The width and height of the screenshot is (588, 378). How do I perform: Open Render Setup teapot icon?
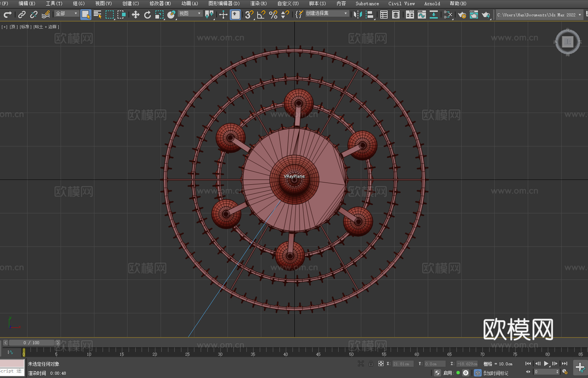click(x=462, y=14)
